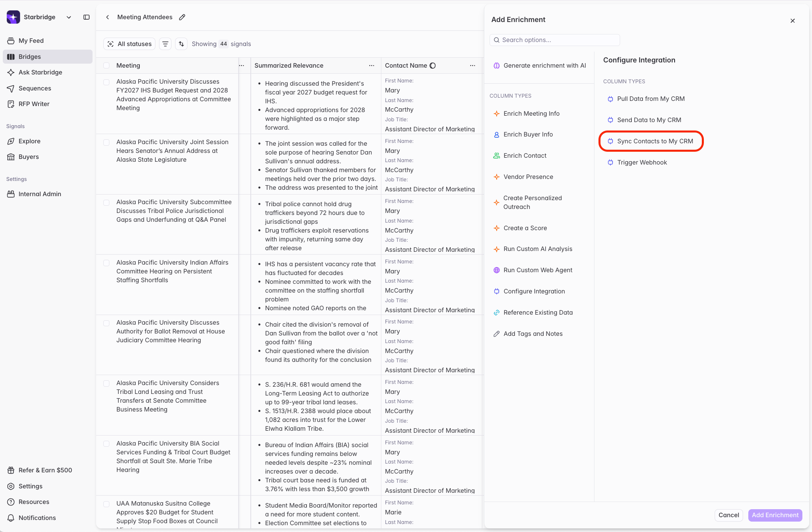Close the Add Enrichment panel
The height and width of the screenshot is (532, 812).
tap(793, 21)
